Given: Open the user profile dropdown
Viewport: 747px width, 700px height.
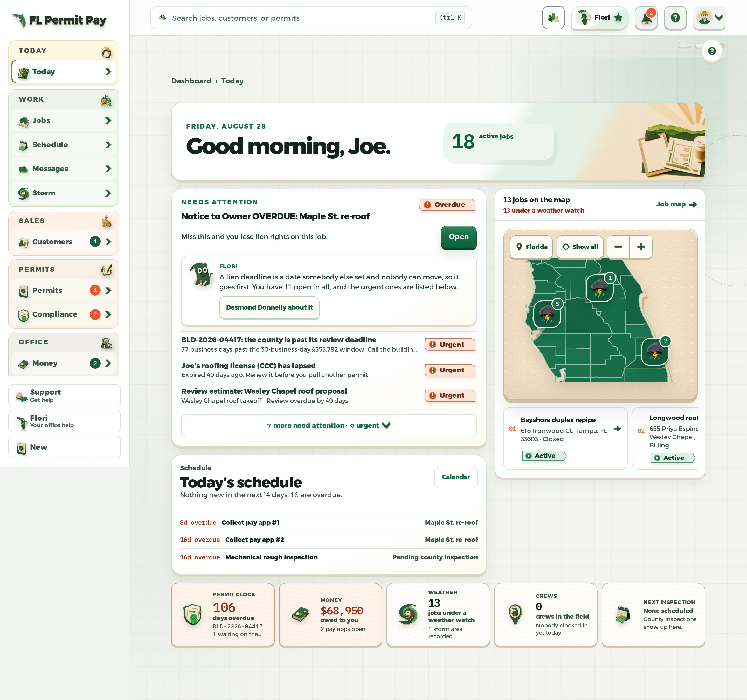Looking at the screenshot, I should pos(709,18).
